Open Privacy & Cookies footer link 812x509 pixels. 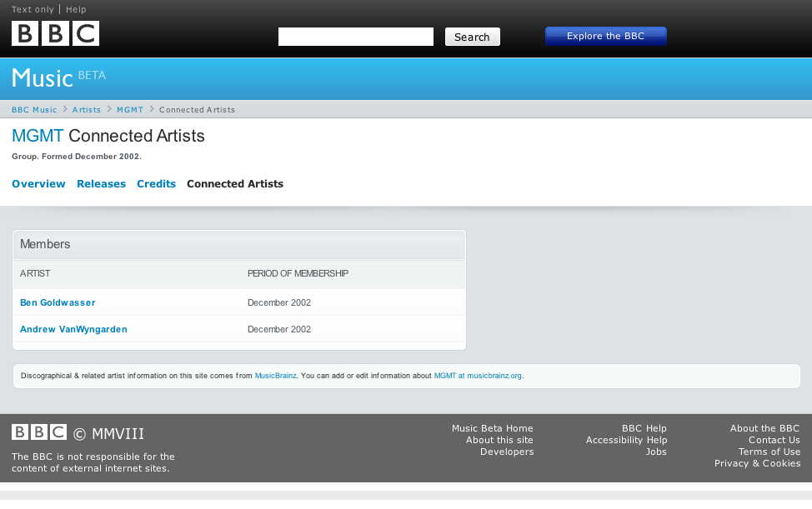(758, 463)
